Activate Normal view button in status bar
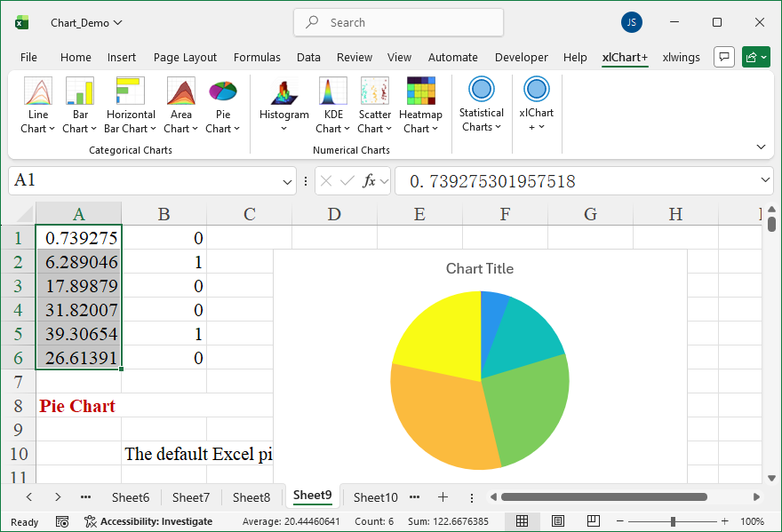The image size is (782, 532). click(523, 521)
